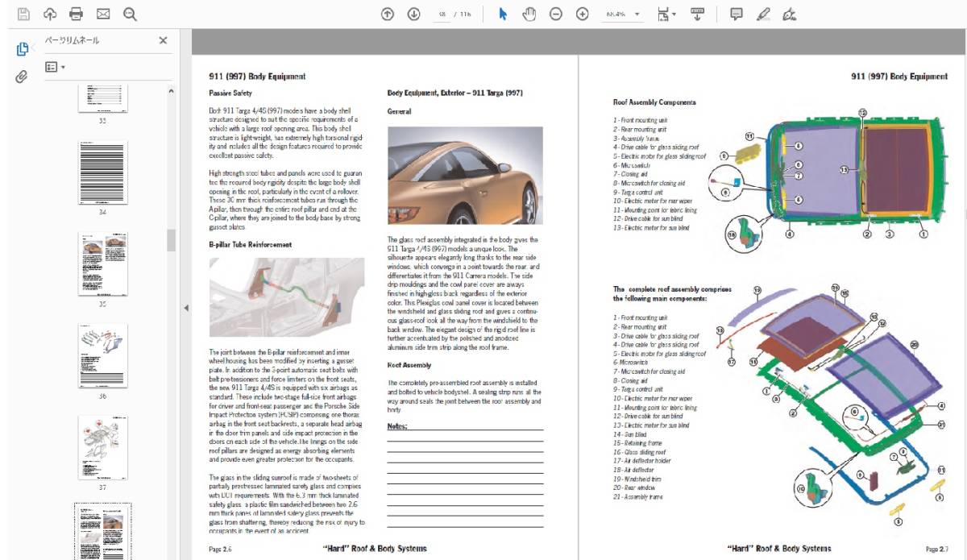Click the 'B-pillar Tube Reinforcement' heading
The width and height of the screenshot is (967, 560).
(250, 244)
